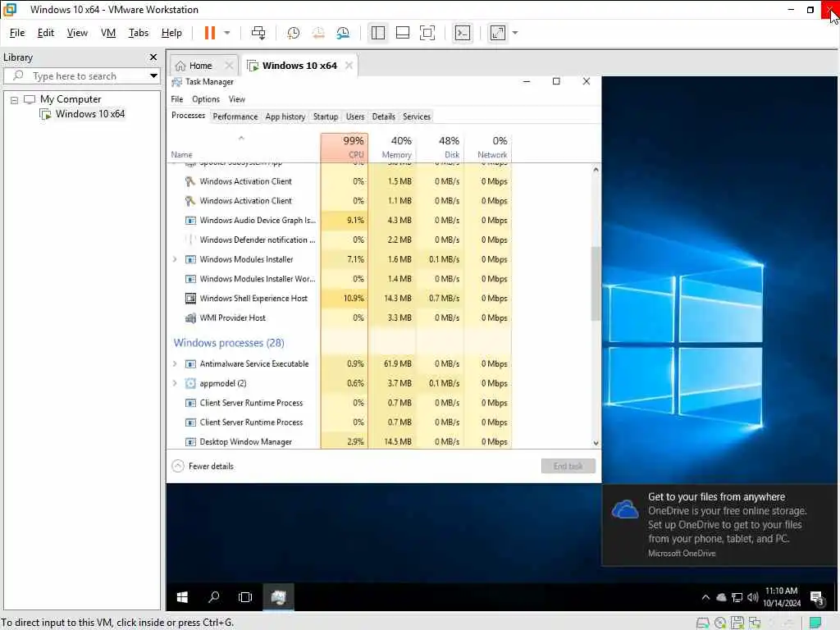Close the Library panel
This screenshot has height=630, width=840.
point(153,57)
